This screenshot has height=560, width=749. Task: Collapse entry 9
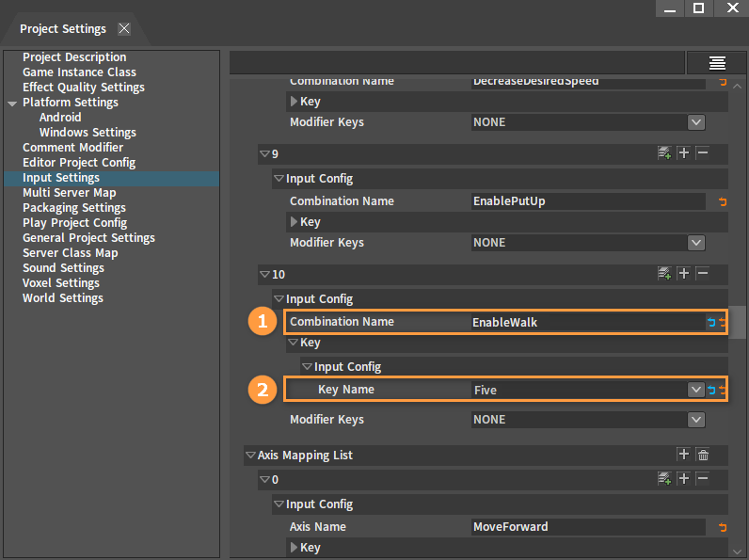click(264, 153)
